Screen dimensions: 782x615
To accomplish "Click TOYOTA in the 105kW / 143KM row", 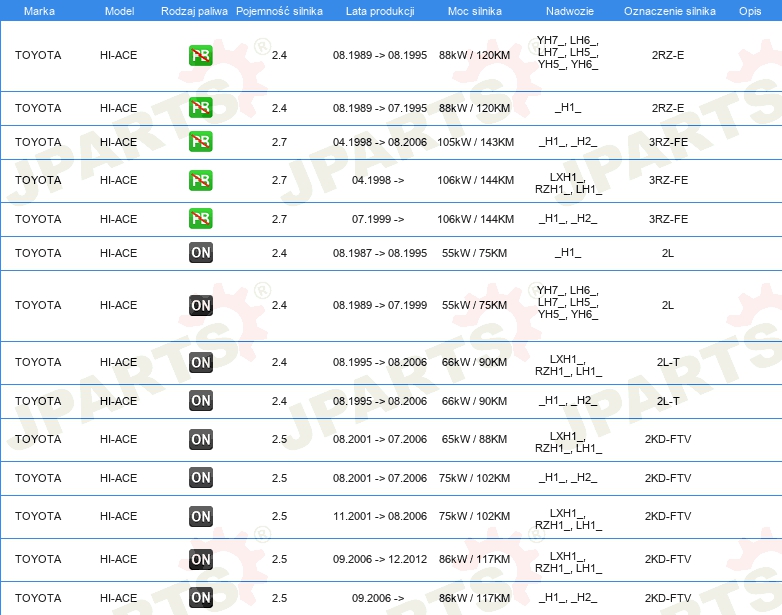I will pyautogui.click(x=38, y=142).
